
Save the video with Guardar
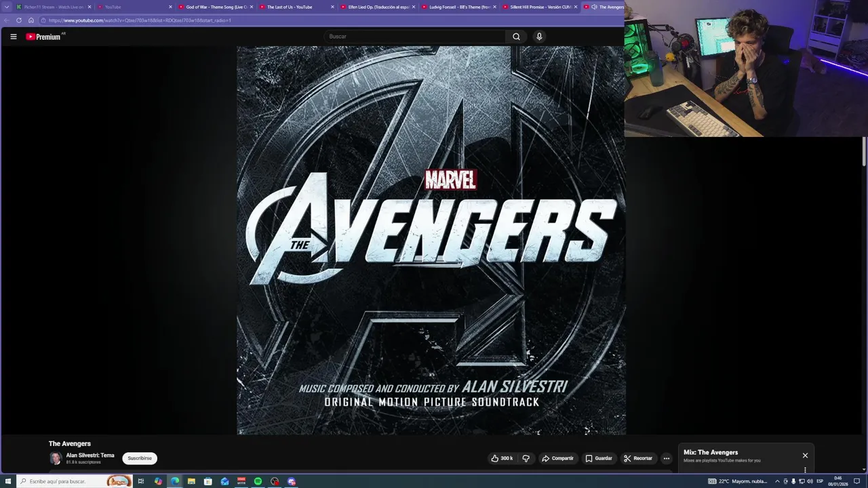tap(599, 458)
